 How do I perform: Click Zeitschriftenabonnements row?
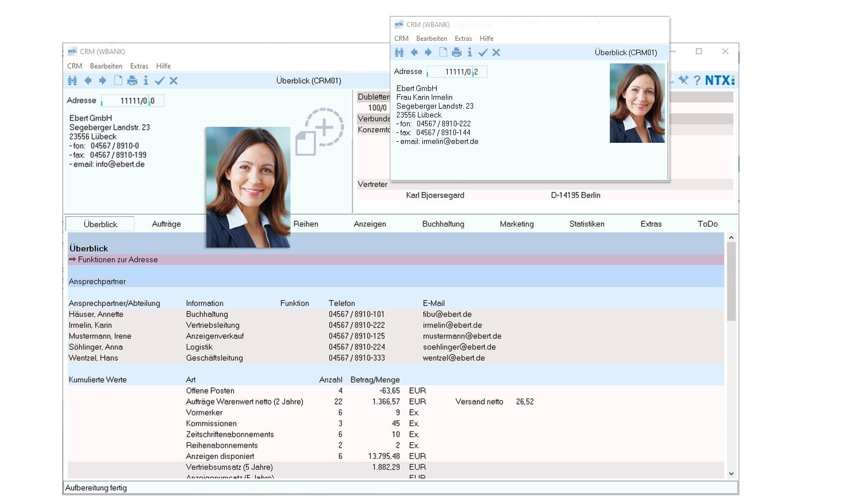coord(395,435)
